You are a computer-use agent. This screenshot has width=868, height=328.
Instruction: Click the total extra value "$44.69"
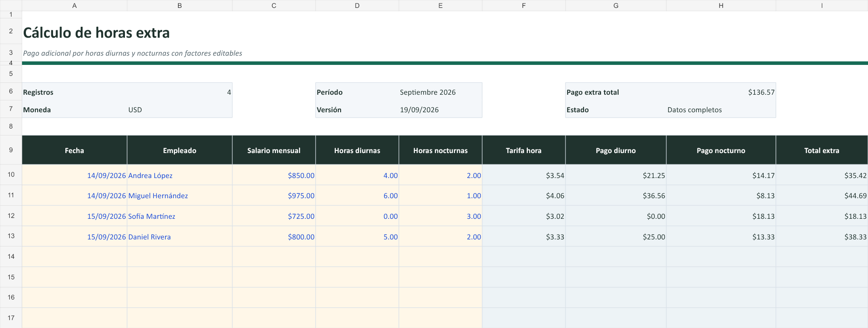[x=822, y=196]
